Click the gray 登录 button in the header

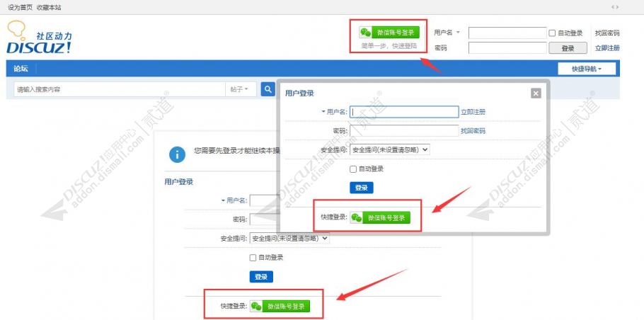(x=568, y=48)
